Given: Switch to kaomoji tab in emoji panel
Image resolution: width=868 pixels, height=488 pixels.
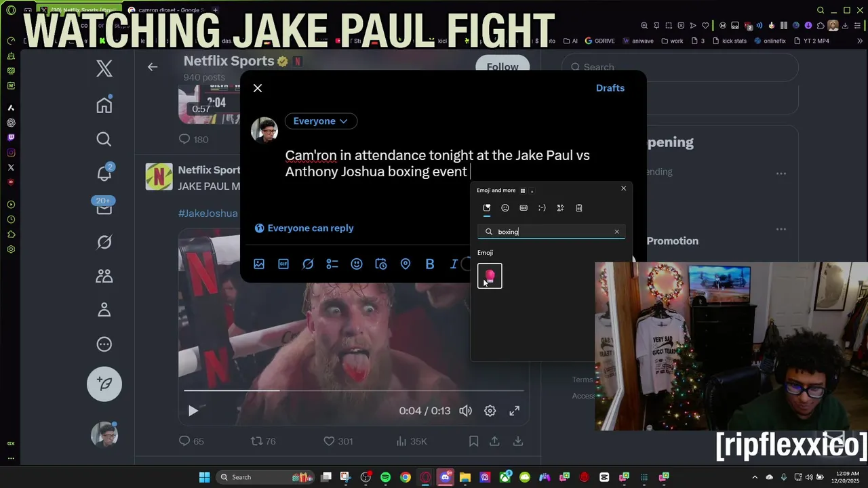Looking at the screenshot, I should [542, 208].
